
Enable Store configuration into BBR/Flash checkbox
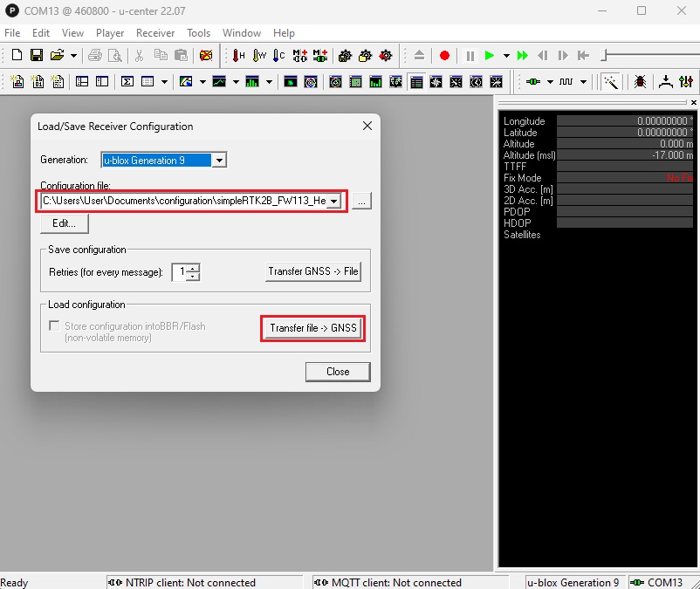pyautogui.click(x=55, y=326)
